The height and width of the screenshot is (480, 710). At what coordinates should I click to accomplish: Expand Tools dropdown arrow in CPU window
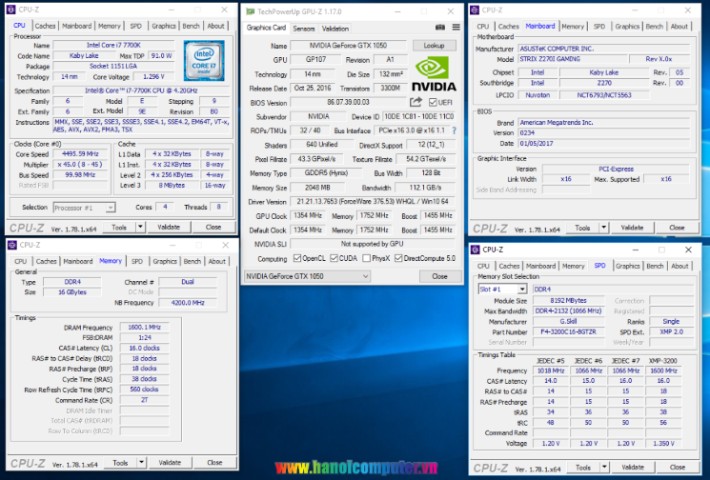click(140, 227)
